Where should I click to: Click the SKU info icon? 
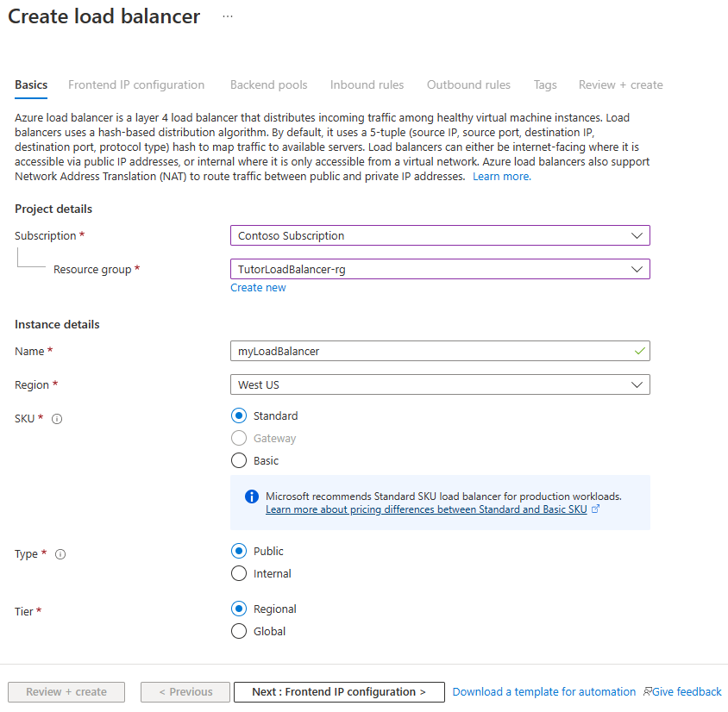[57, 419]
